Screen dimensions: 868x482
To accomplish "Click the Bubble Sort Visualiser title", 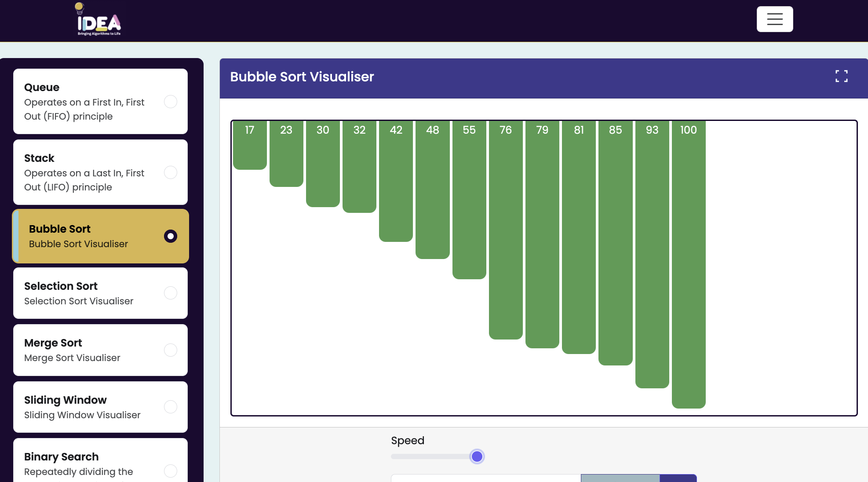I will tap(302, 77).
